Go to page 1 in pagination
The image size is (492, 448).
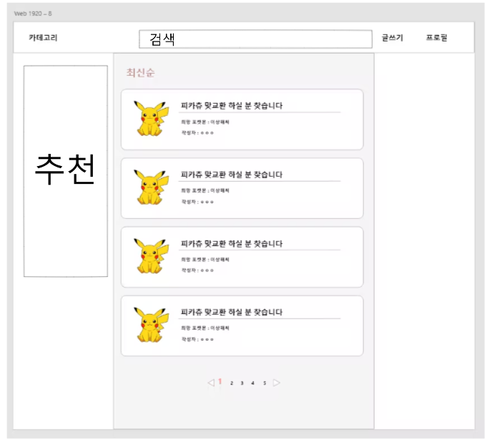tap(220, 381)
